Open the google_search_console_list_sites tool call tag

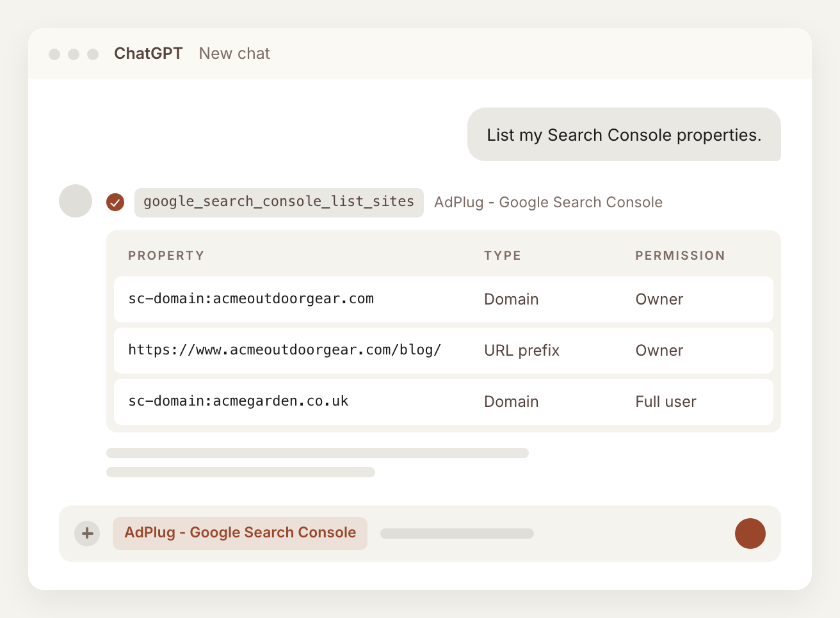pyautogui.click(x=279, y=202)
